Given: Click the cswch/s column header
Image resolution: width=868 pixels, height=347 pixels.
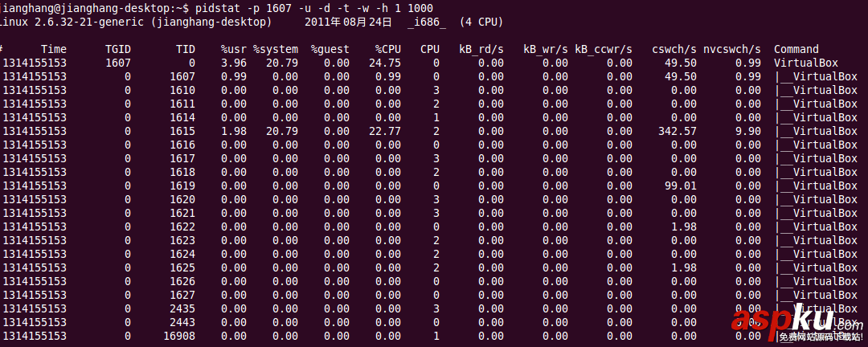Looking at the screenshot, I should (x=674, y=49).
